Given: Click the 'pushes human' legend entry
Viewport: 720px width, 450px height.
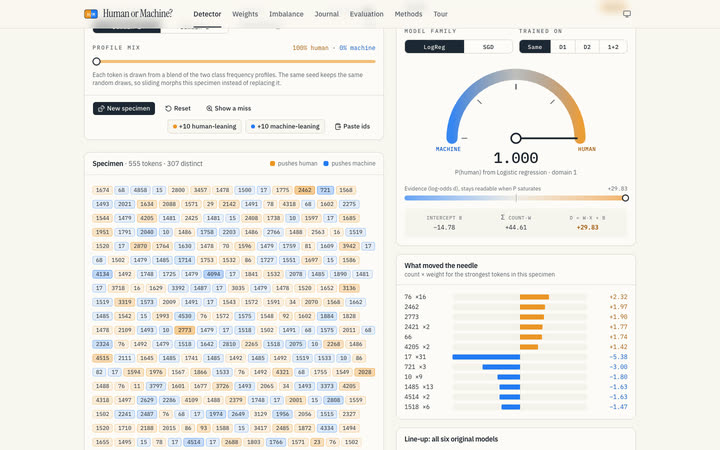Looking at the screenshot, I should pos(293,163).
